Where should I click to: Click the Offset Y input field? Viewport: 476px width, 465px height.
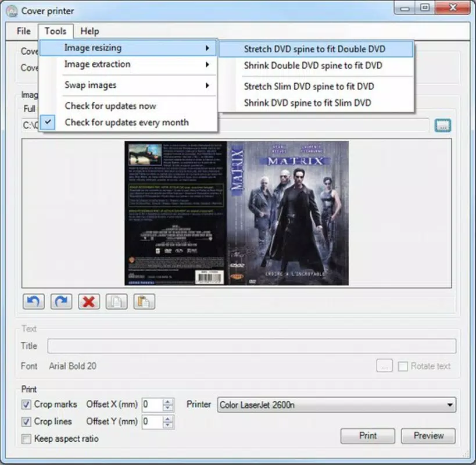[x=152, y=421]
